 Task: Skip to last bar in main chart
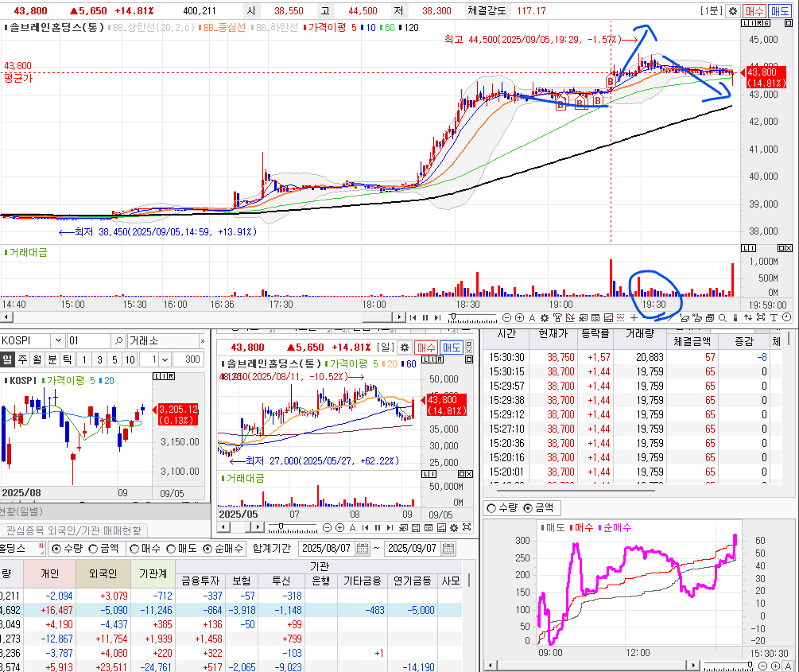(437, 317)
